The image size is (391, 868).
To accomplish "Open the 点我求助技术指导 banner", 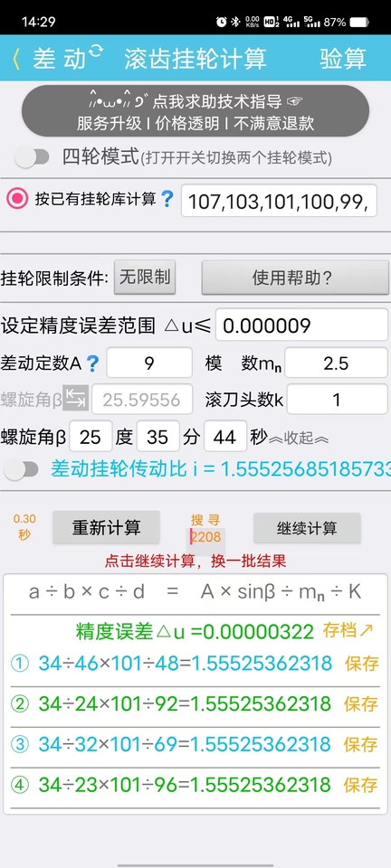I will coord(195,111).
